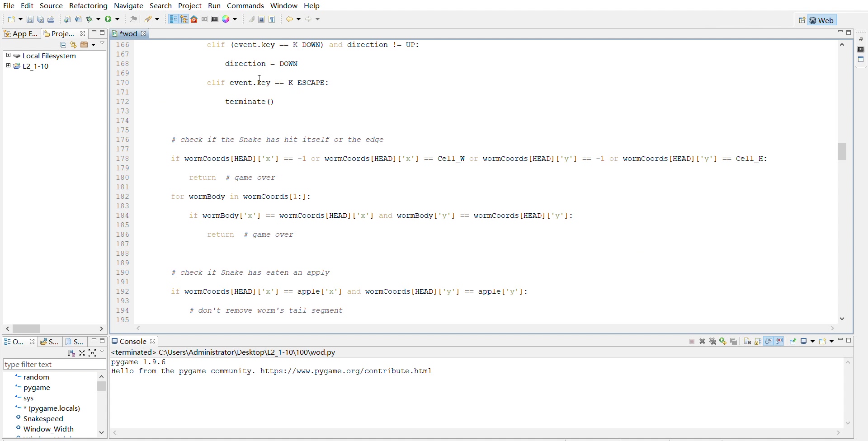Open the Back history dropdown arrow

point(299,20)
